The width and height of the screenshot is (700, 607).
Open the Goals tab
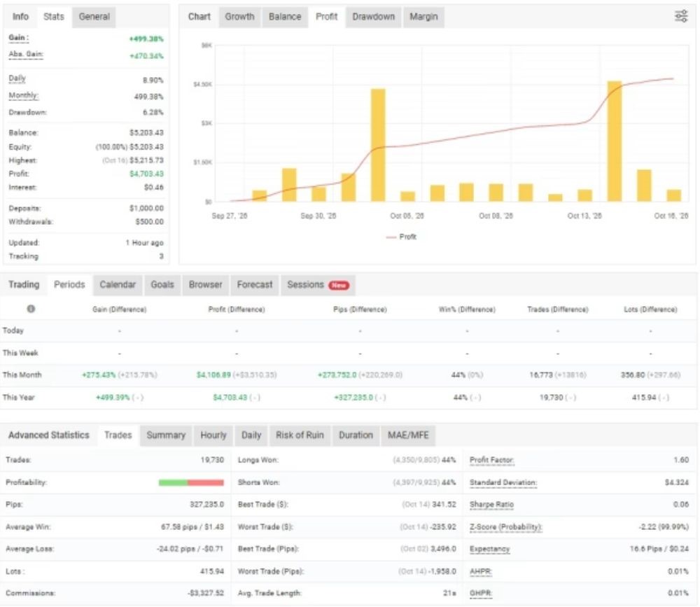162,285
